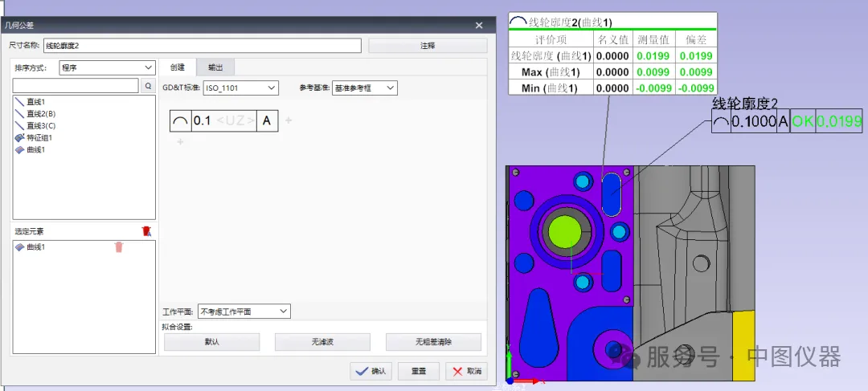Click the 0.1 tolerance value in the frame

[x=202, y=121]
